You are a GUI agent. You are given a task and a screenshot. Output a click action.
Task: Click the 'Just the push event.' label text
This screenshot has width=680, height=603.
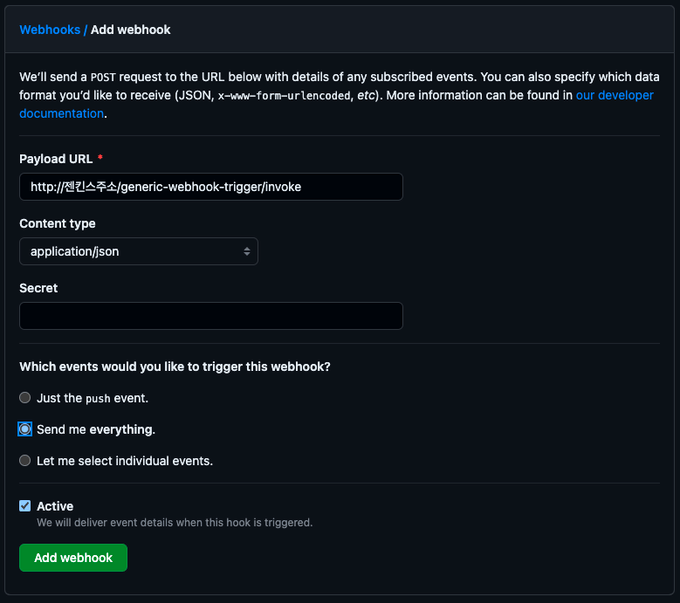pos(92,398)
